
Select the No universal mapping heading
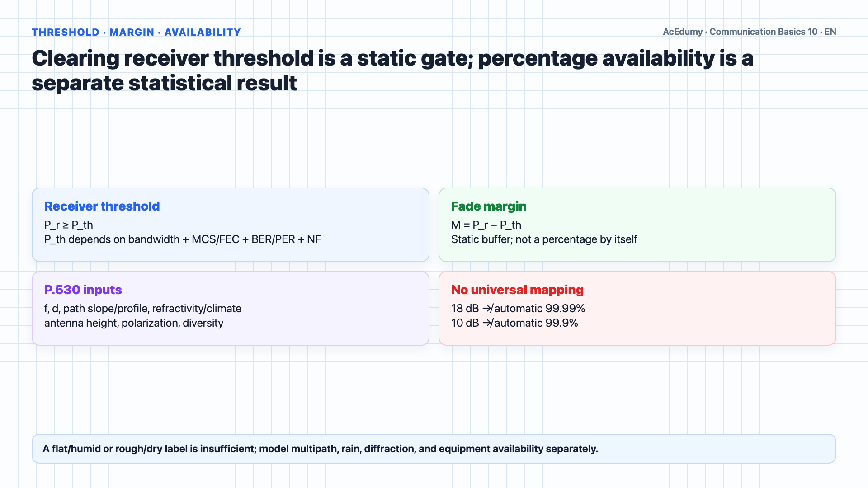point(517,290)
